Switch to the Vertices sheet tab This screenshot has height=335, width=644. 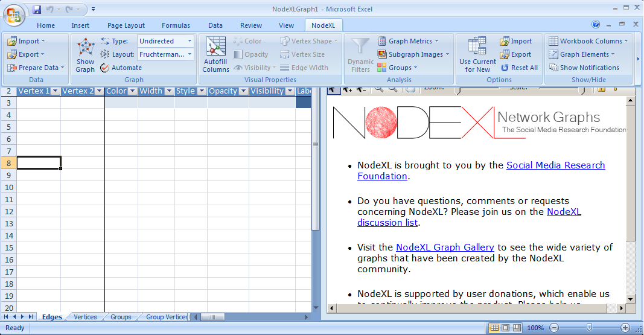tap(85, 317)
